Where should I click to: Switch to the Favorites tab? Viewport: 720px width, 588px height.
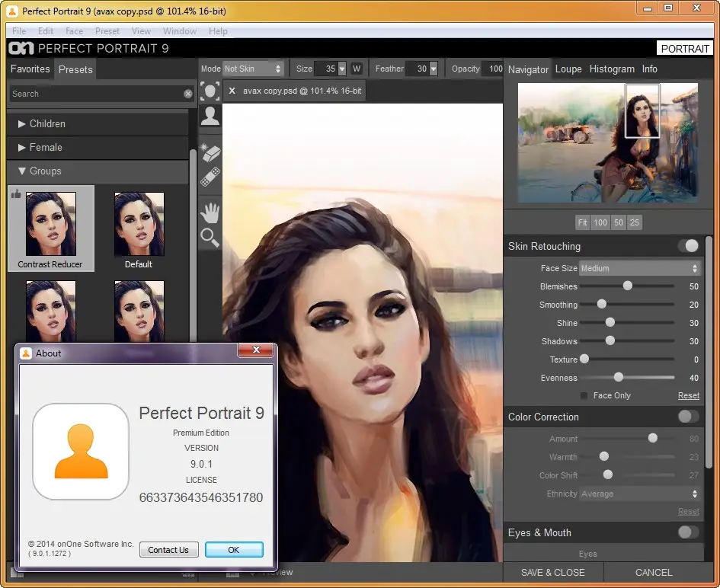pyautogui.click(x=30, y=69)
